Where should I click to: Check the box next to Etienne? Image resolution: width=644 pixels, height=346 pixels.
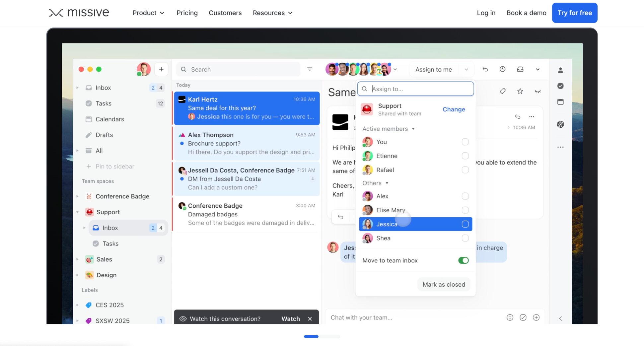465,156
